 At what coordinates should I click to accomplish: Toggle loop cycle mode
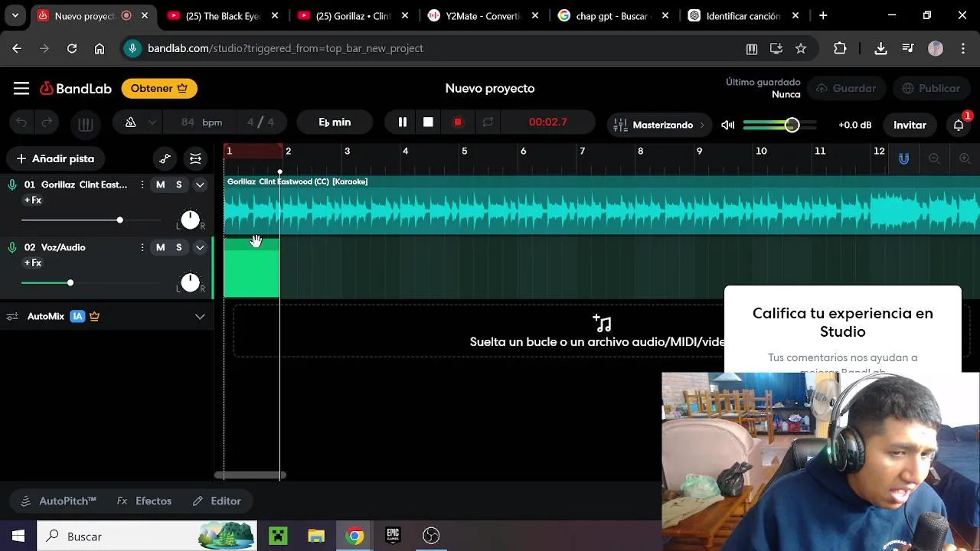pos(488,122)
